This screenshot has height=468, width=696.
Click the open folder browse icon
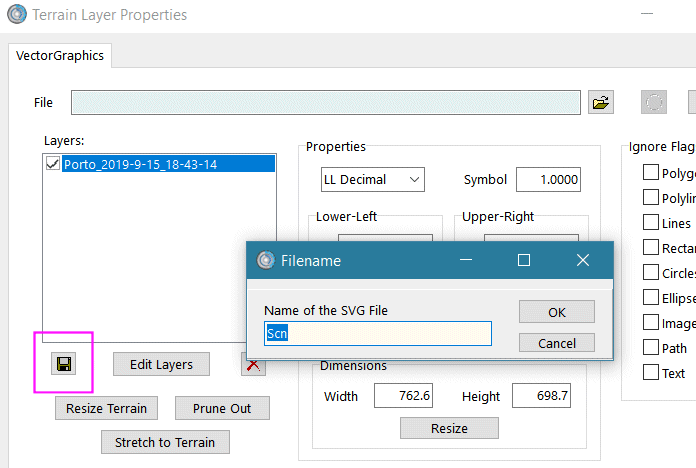pyautogui.click(x=601, y=103)
